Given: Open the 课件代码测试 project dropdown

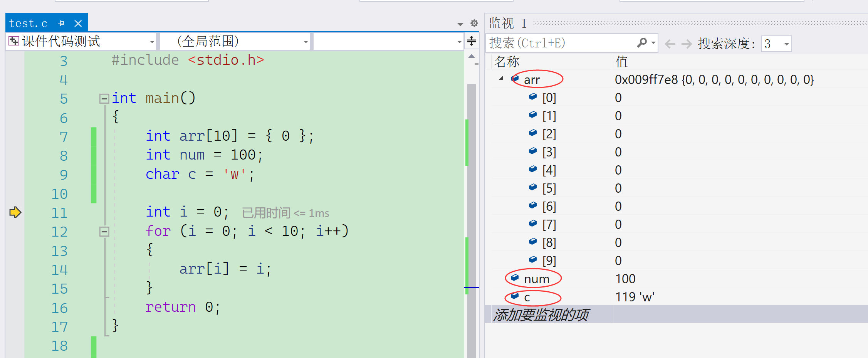Looking at the screenshot, I should [81, 41].
